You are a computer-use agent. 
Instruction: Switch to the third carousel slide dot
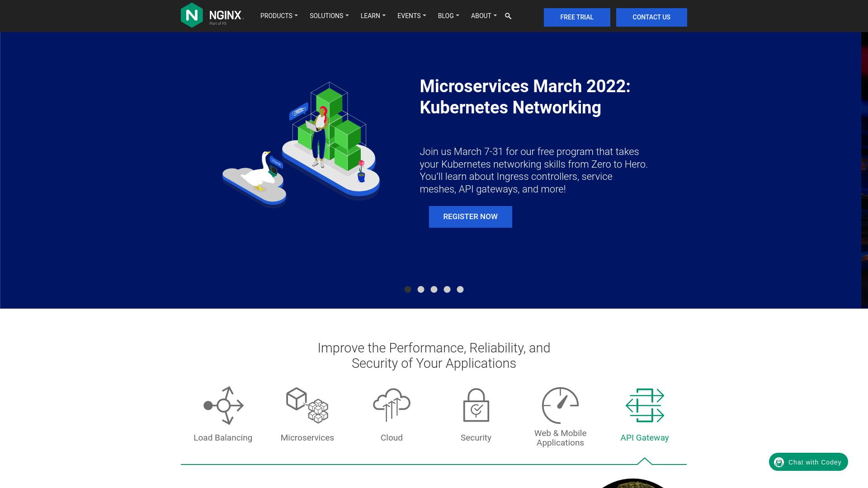click(x=434, y=290)
